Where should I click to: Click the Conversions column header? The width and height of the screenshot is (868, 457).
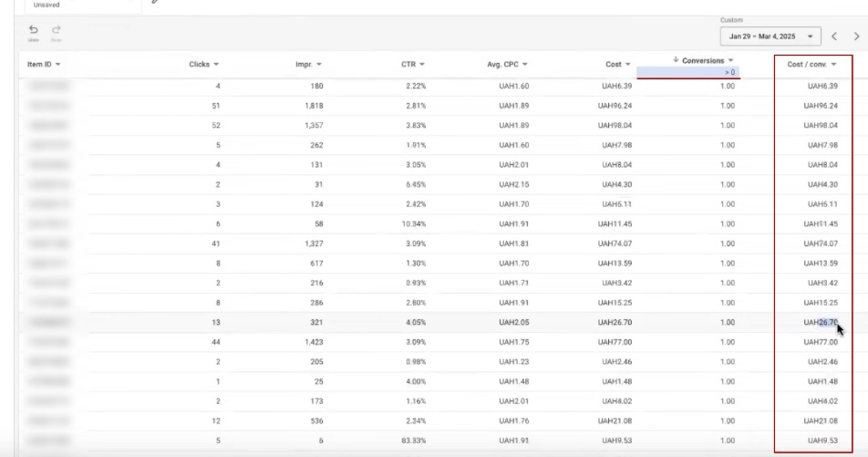703,60
